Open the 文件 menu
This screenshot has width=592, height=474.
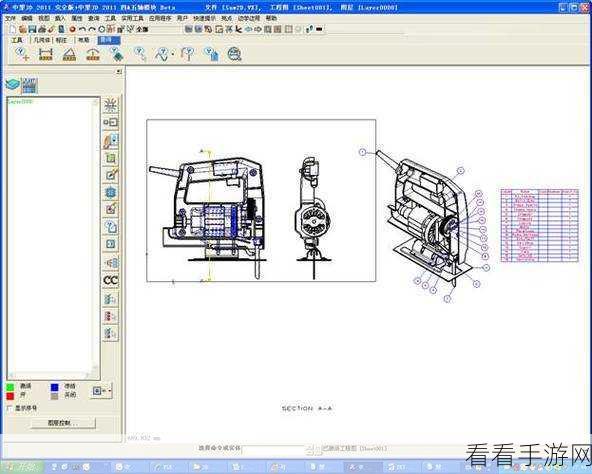(x=10, y=18)
